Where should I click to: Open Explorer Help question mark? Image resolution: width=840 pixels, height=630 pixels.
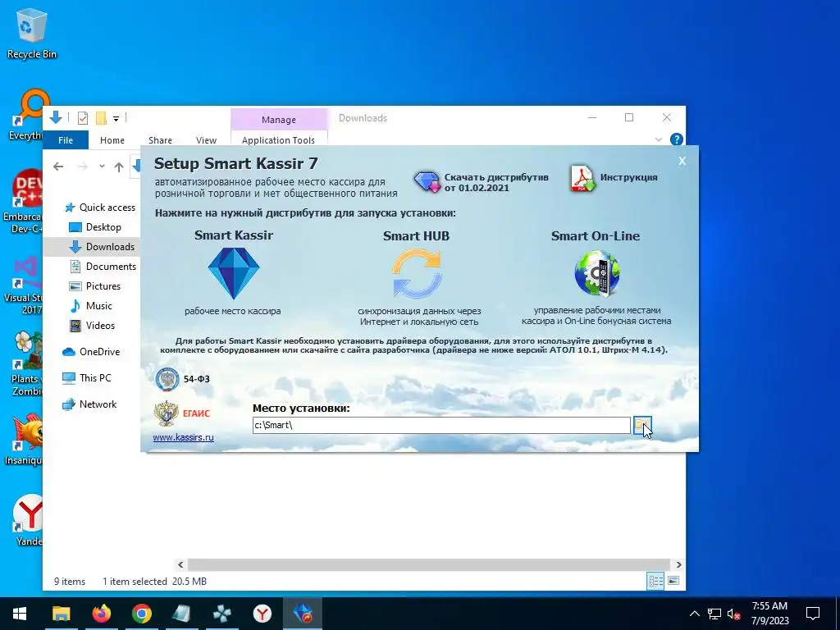click(676, 139)
